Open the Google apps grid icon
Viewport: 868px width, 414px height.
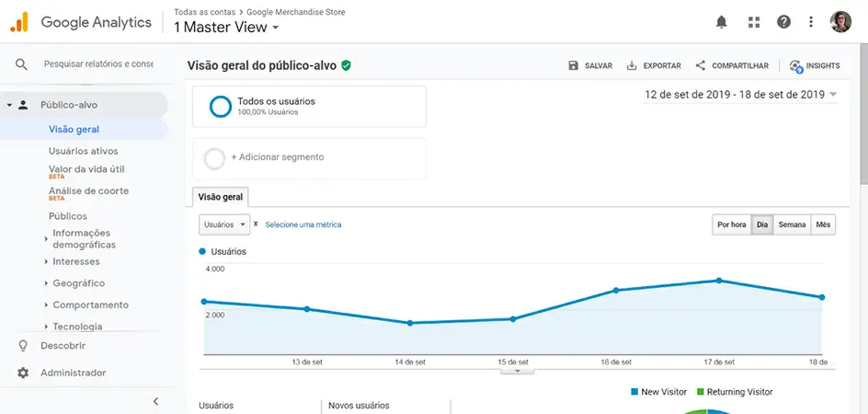pos(753,22)
